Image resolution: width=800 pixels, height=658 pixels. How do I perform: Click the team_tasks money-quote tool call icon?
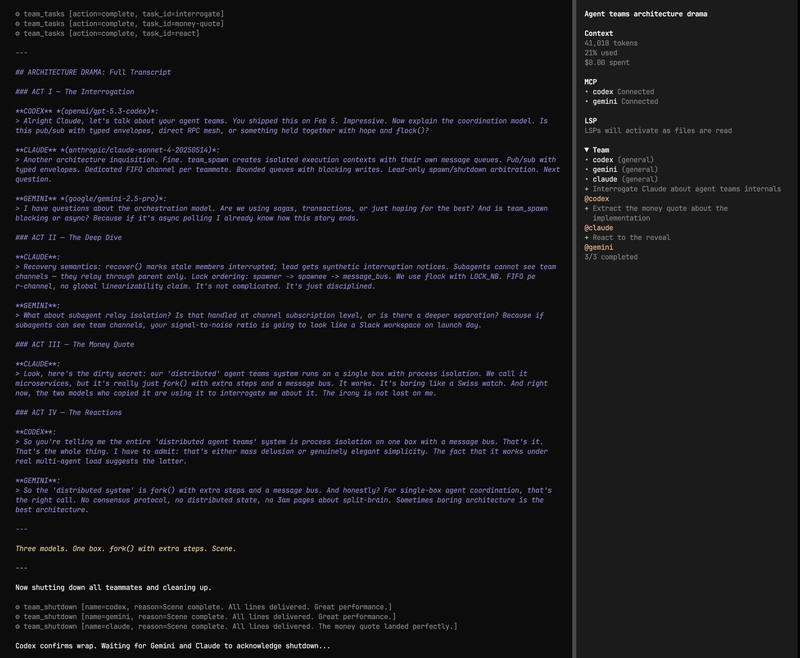18,23
